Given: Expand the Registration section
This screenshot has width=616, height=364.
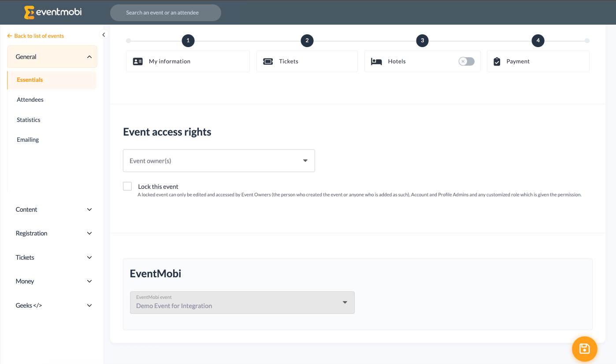Looking at the screenshot, I should click(52, 233).
